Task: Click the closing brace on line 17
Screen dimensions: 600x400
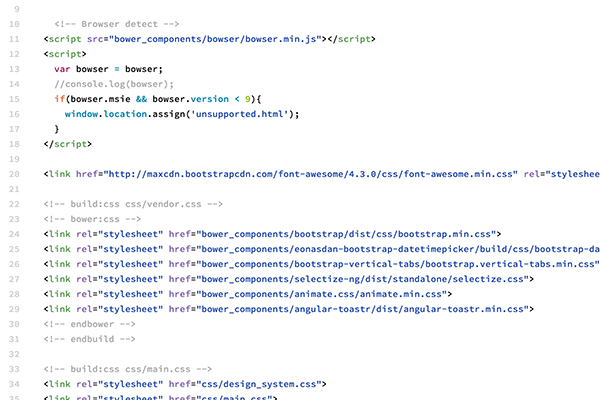Action: coord(57,129)
